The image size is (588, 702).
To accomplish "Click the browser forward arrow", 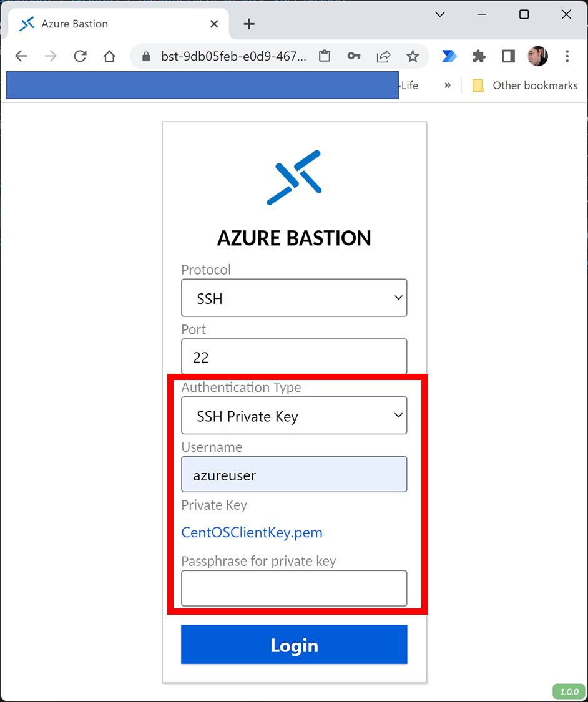I will 51,56.
